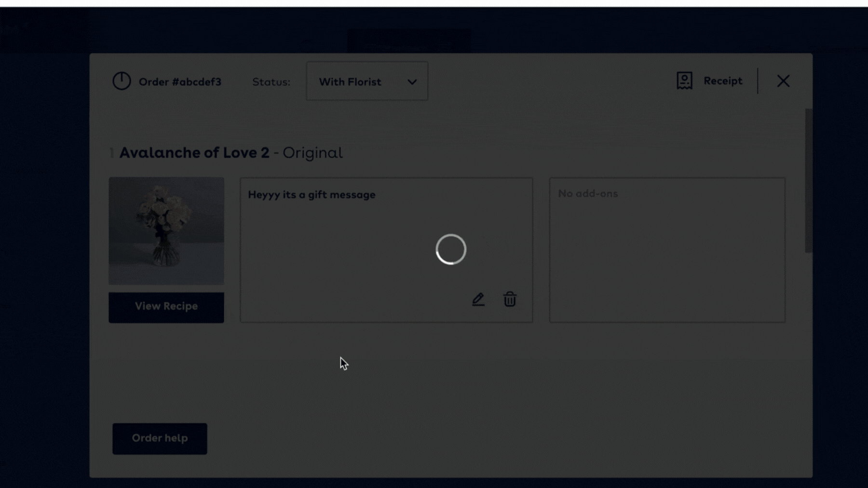Screen dimensions: 868x488
Task: Click the loading spinner circle
Action: (451, 249)
